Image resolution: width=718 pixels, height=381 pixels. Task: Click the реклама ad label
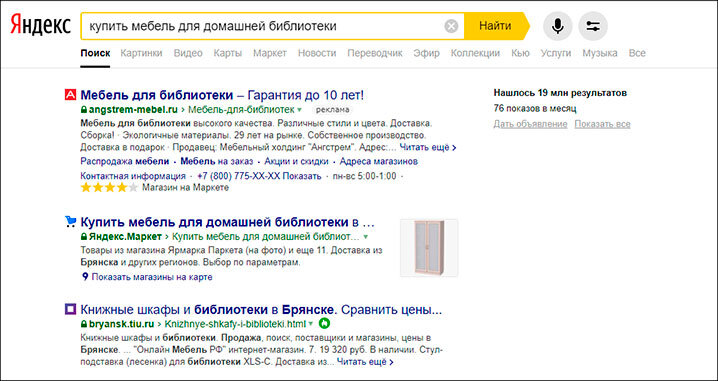pyautogui.click(x=333, y=110)
